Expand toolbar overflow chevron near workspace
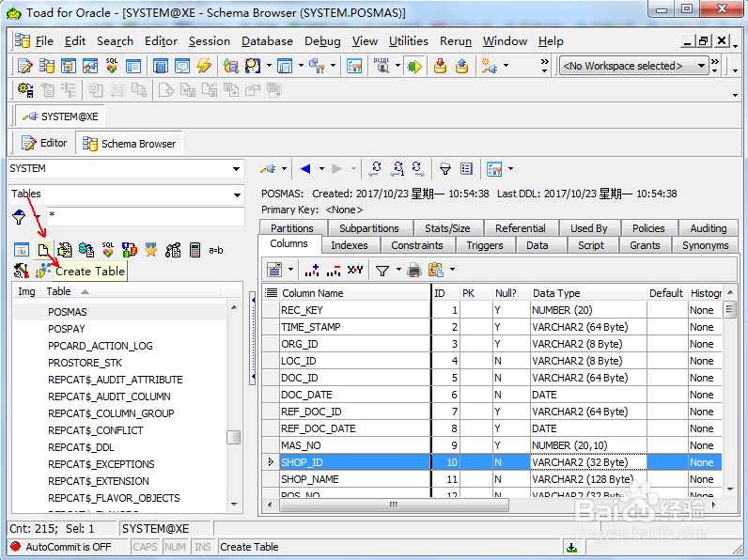Image resolution: width=748 pixels, height=560 pixels. coord(544,66)
